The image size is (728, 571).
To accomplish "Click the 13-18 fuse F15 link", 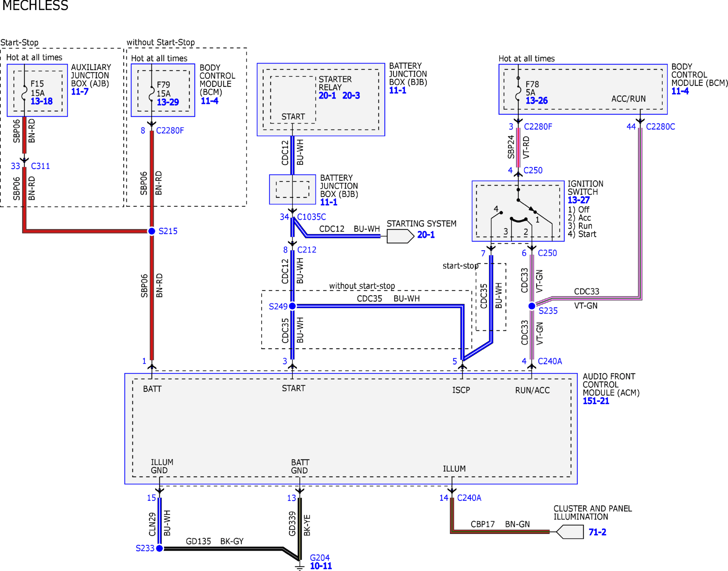I will 41,101.
